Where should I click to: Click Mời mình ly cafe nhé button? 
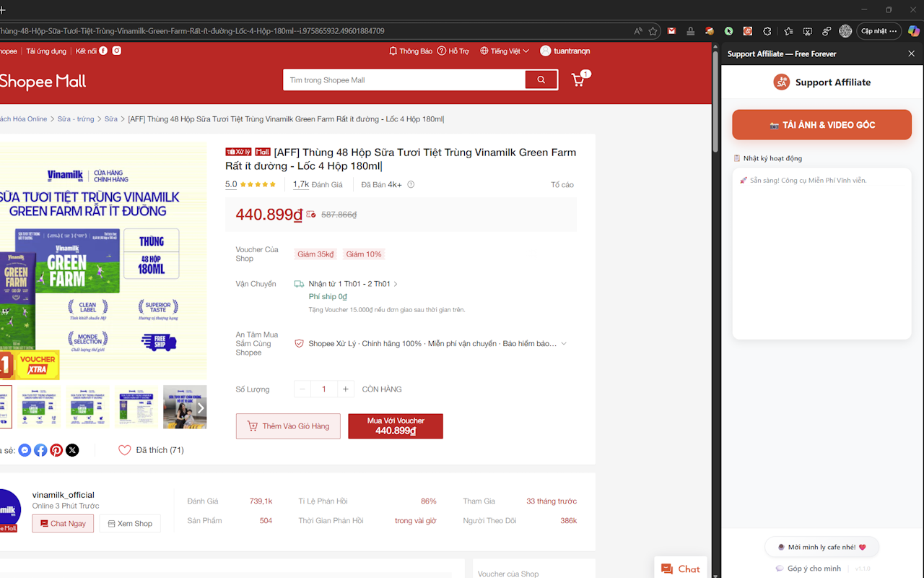822,548
